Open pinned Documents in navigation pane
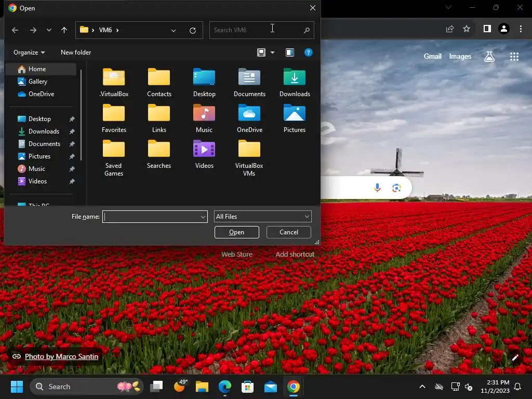 (x=44, y=144)
